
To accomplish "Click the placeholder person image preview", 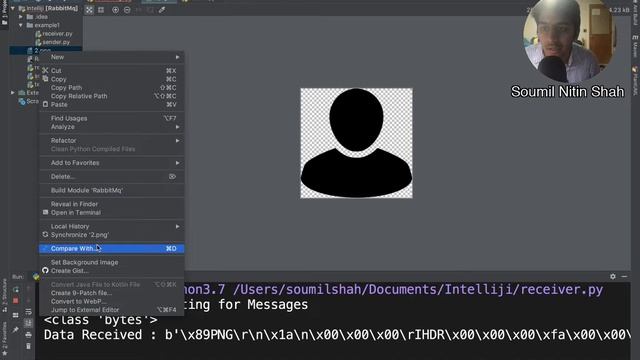I will (356, 143).
